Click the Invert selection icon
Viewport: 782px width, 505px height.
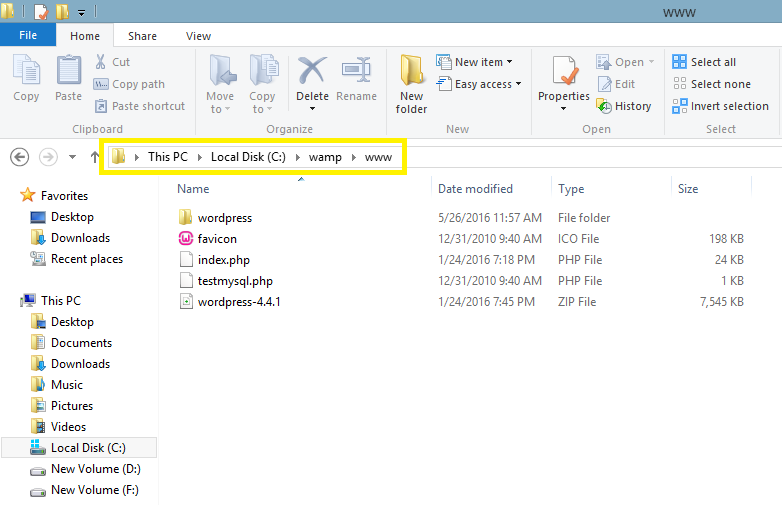click(x=679, y=106)
